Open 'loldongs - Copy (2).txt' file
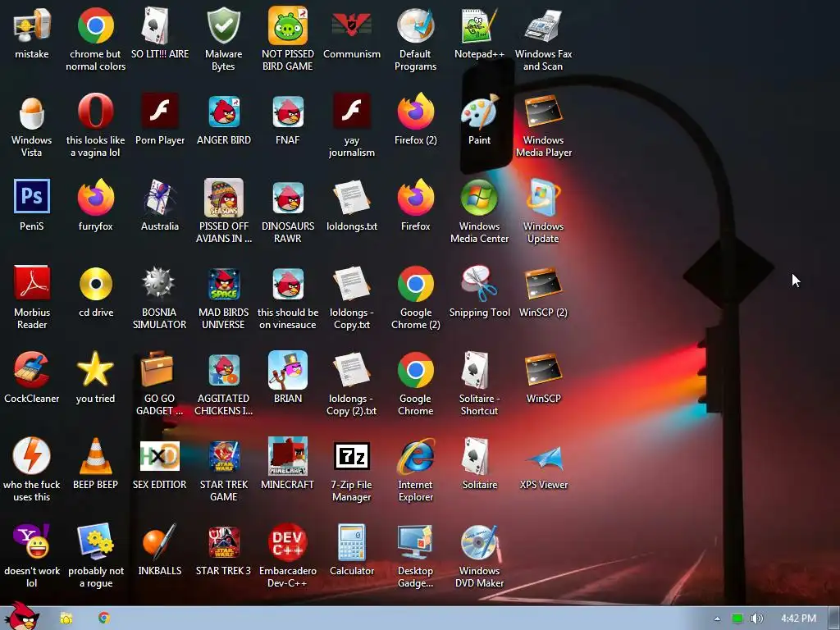 tap(351, 370)
